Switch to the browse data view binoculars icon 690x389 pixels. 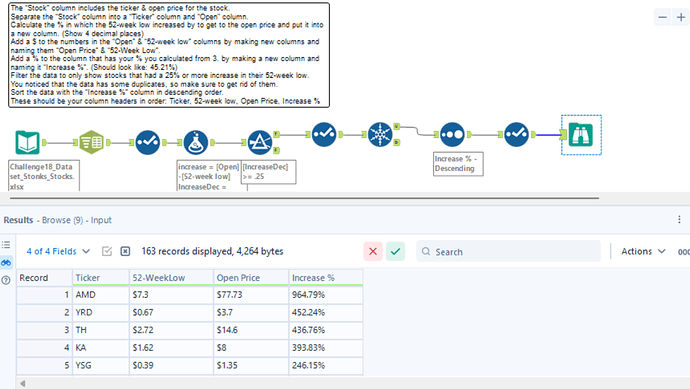[6, 263]
